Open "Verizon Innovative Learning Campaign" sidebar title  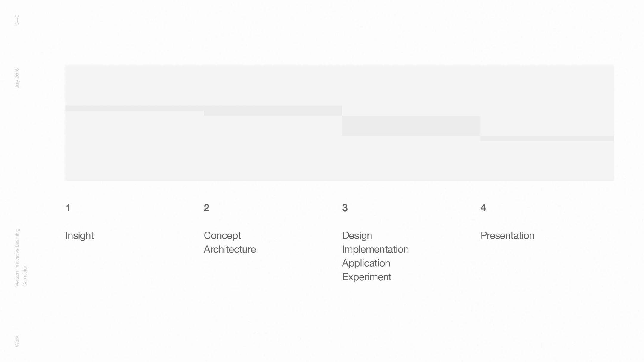[x=21, y=258]
